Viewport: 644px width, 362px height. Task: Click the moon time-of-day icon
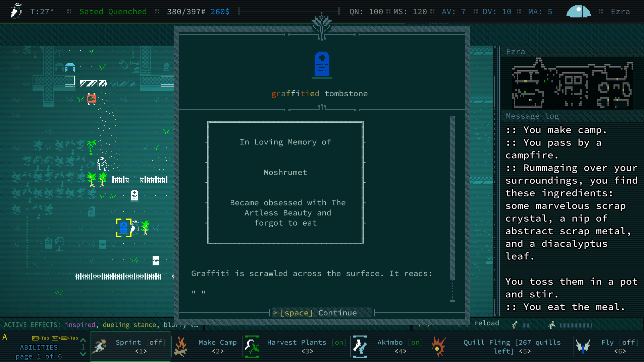pos(579,11)
